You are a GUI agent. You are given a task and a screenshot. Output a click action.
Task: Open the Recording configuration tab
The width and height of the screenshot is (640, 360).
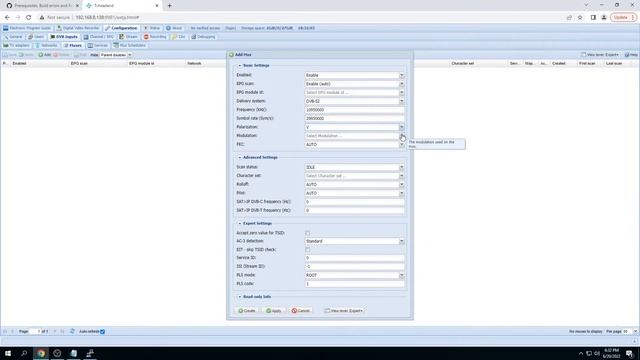(155, 37)
